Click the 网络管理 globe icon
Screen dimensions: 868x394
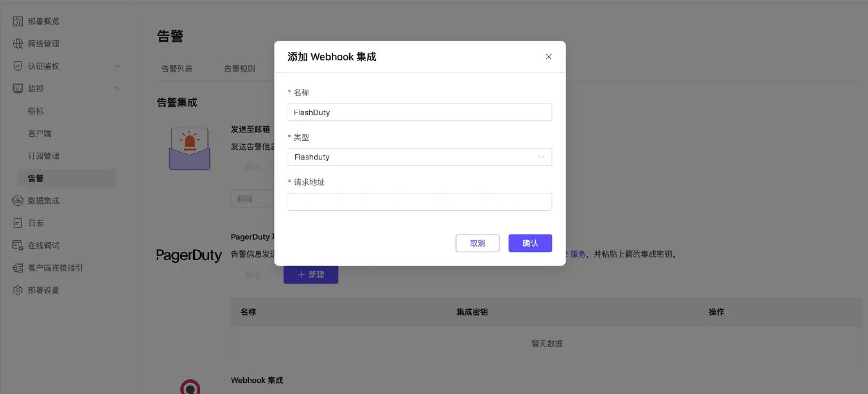tap(18, 44)
